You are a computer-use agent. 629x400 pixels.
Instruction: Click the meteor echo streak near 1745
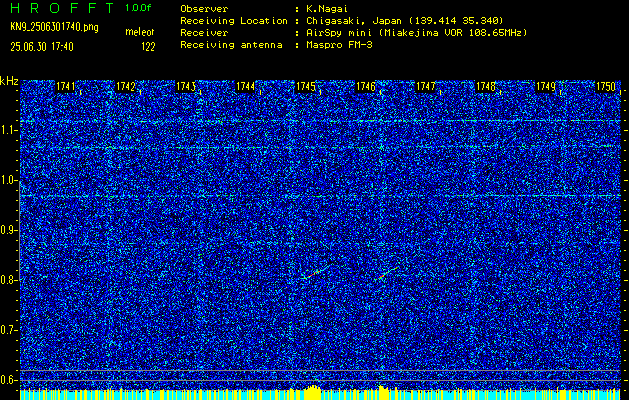(316, 272)
